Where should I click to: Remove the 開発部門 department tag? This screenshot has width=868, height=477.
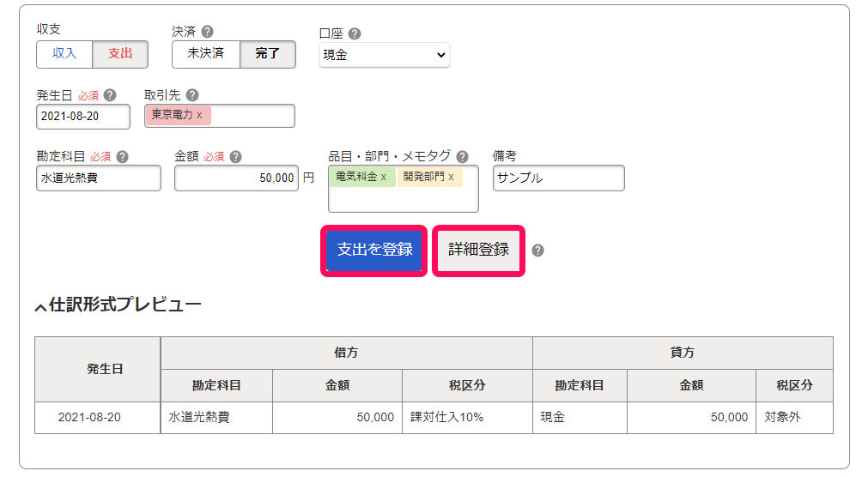(451, 177)
